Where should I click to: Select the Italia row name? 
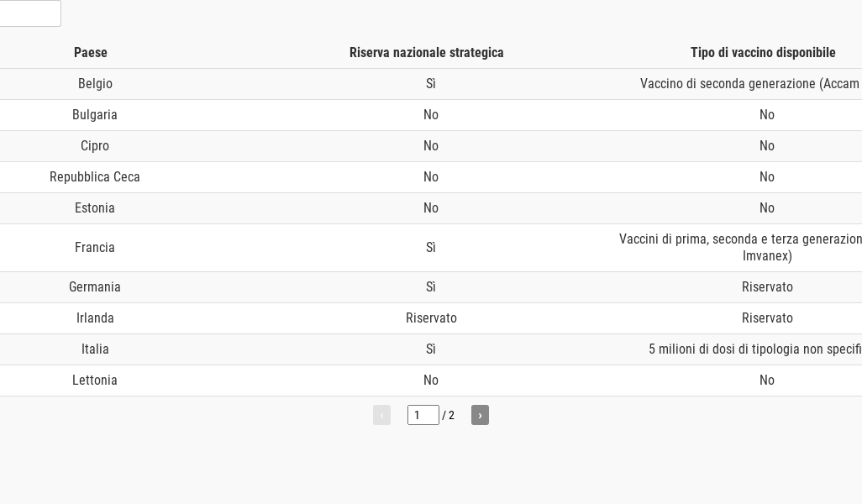[95, 349]
